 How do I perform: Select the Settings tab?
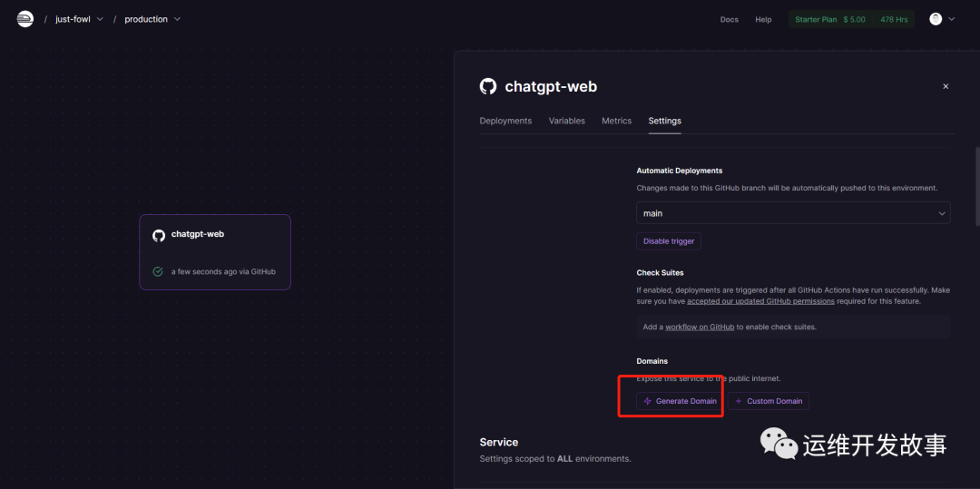pyautogui.click(x=664, y=121)
